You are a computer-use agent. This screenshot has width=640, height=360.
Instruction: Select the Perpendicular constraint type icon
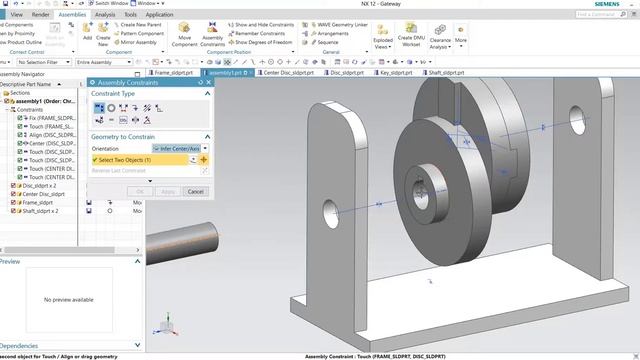159,108
